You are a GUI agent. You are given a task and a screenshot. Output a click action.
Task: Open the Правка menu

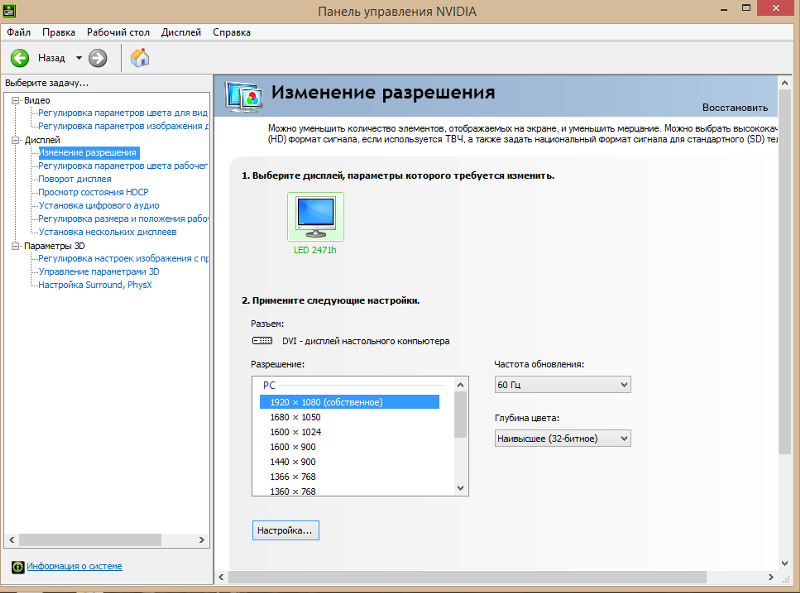click(59, 32)
